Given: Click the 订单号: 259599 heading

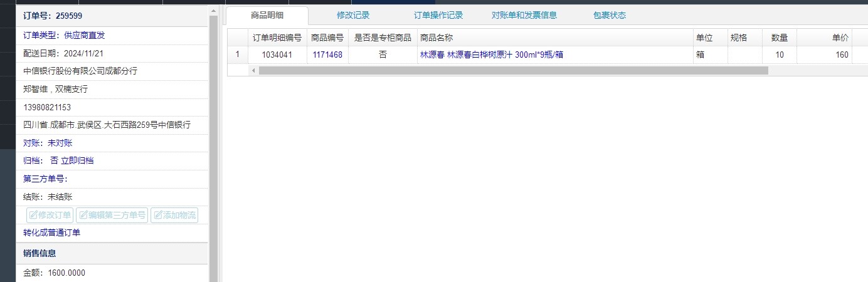Looking at the screenshot, I should (53, 16).
